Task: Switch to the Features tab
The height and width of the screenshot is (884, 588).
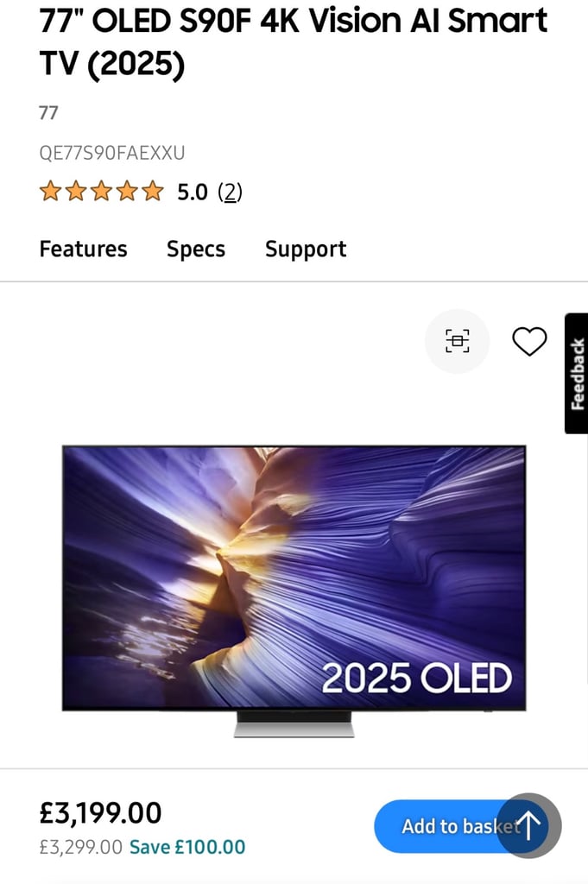Action: (84, 249)
